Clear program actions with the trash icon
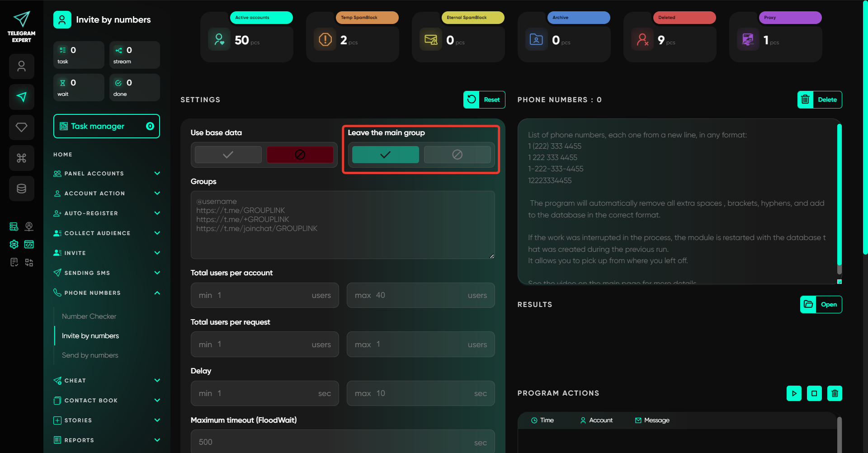This screenshot has width=868, height=453. pyautogui.click(x=835, y=393)
